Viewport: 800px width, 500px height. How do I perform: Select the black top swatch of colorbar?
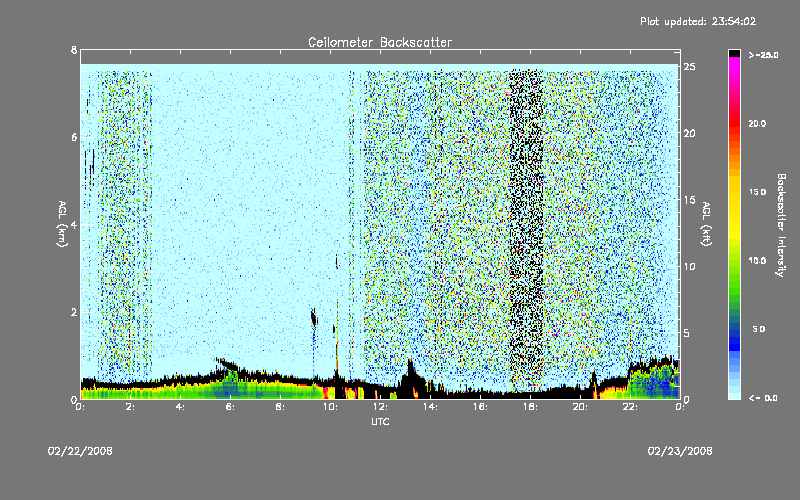click(734, 53)
